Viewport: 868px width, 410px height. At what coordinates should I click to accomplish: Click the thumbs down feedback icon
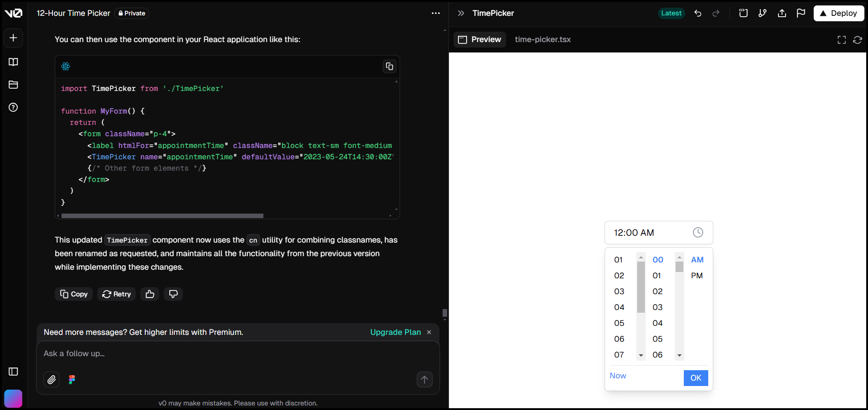(x=173, y=294)
